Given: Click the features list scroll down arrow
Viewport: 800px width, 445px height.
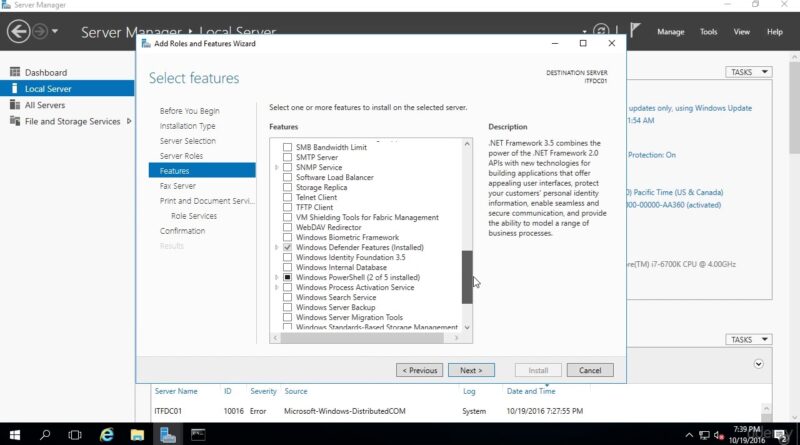Looking at the screenshot, I should click(467, 328).
